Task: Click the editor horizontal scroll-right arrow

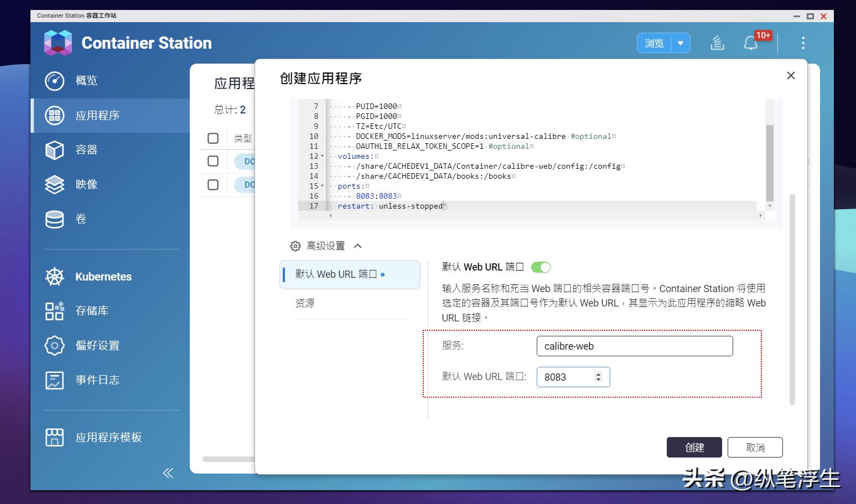Action: 761,215
